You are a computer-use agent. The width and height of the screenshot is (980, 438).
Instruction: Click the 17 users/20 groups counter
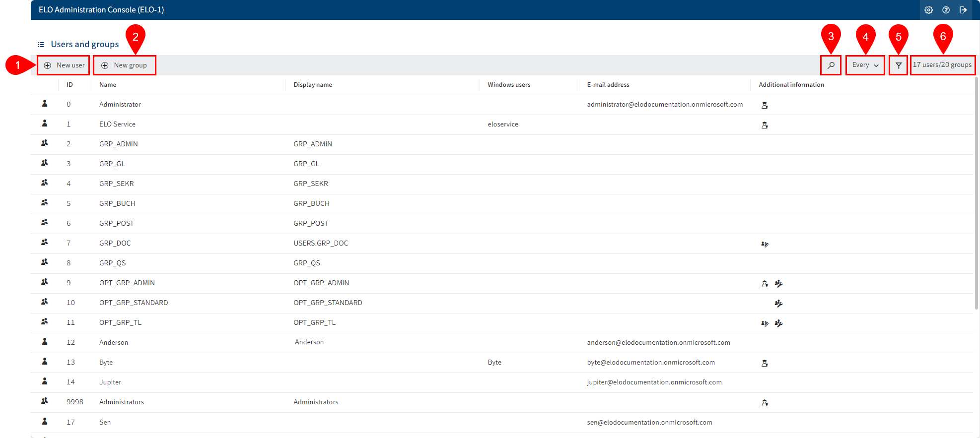pos(942,65)
